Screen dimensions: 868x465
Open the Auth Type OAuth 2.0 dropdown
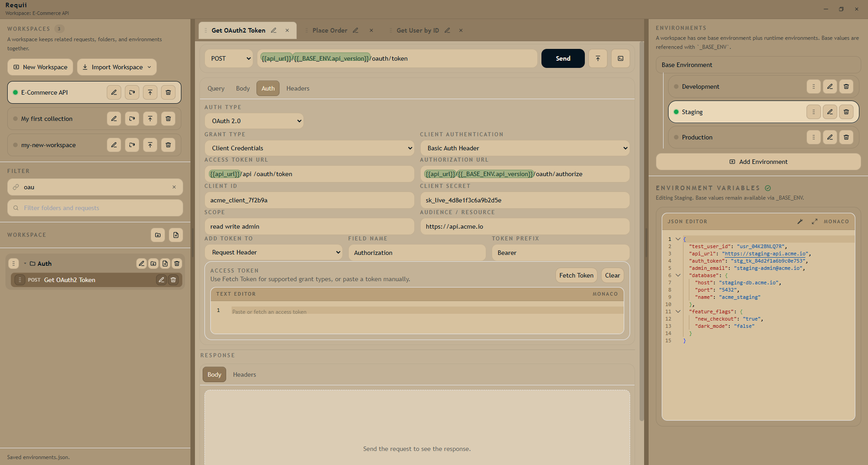[254, 121]
